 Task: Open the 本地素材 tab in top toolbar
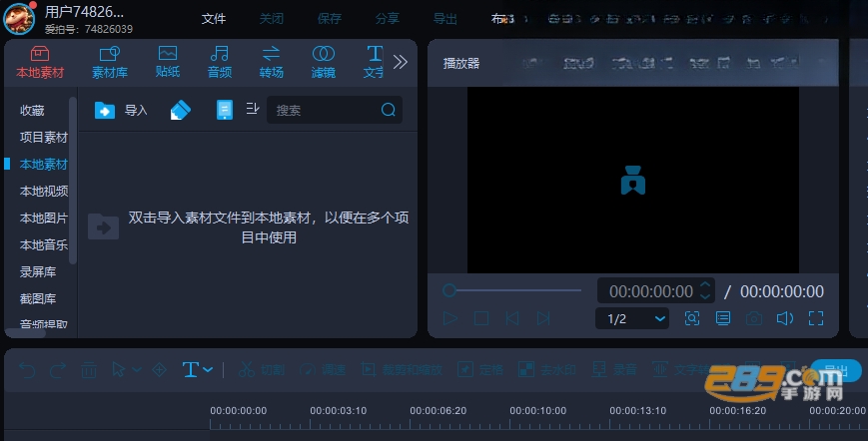coord(40,63)
